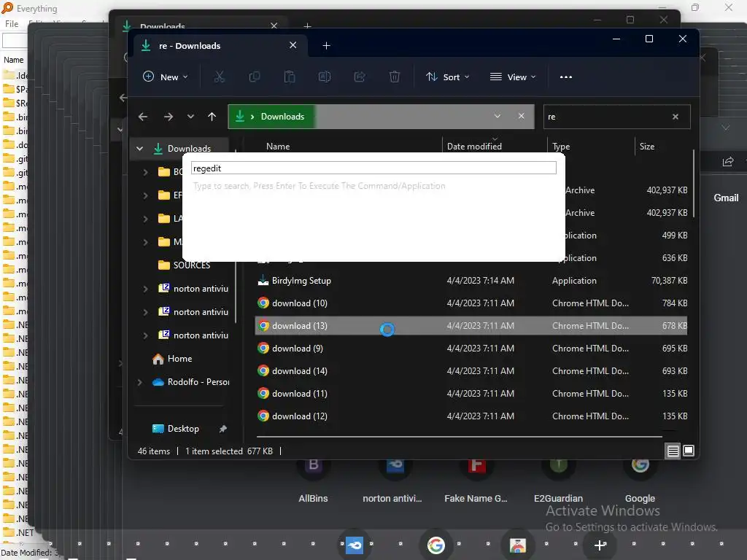Screen dimensions: 747x560
Task: Open the File menu in Everything
Action: point(12,24)
